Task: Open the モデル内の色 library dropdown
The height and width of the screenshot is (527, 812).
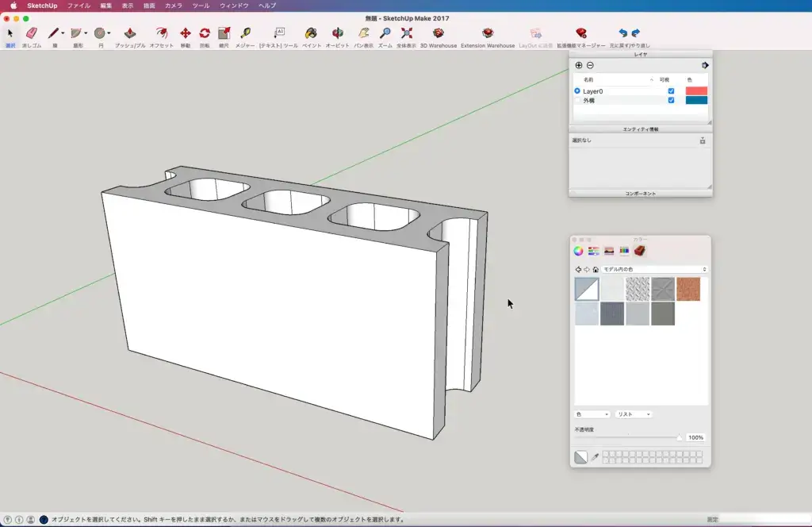Action: click(x=654, y=270)
